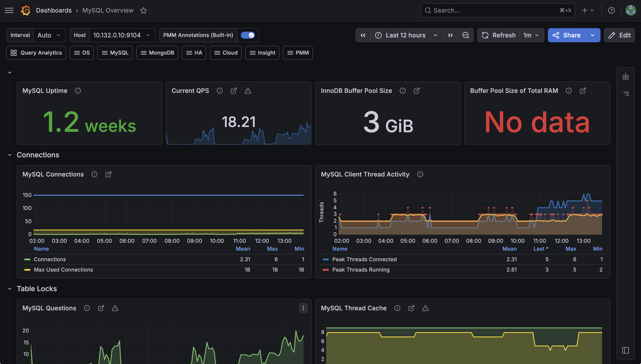Open the help question mark icon
Screen dimensions: 641x364
tap(611, 10)
